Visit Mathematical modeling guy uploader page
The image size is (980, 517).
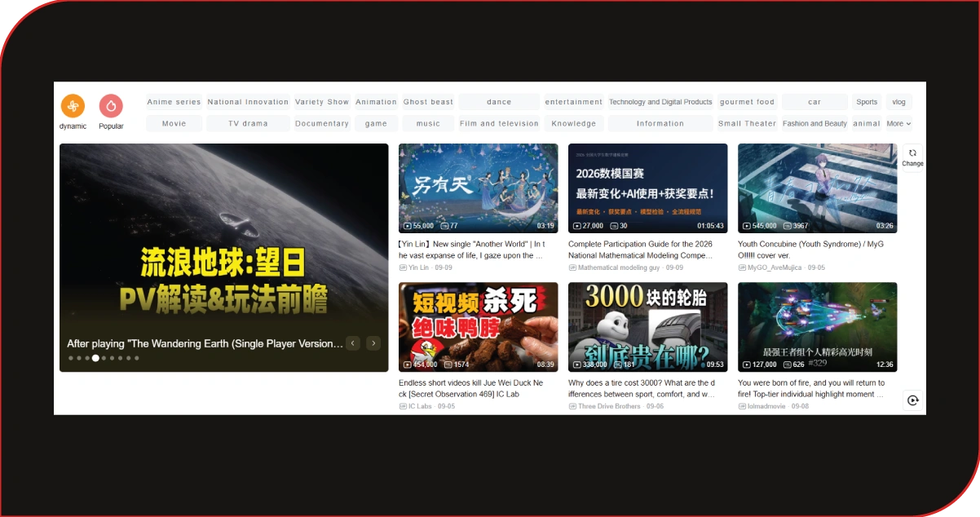click(x=619, y=267)
